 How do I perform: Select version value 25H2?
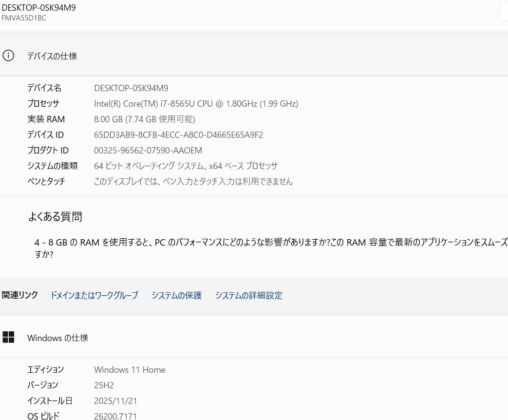pos(104,385)
